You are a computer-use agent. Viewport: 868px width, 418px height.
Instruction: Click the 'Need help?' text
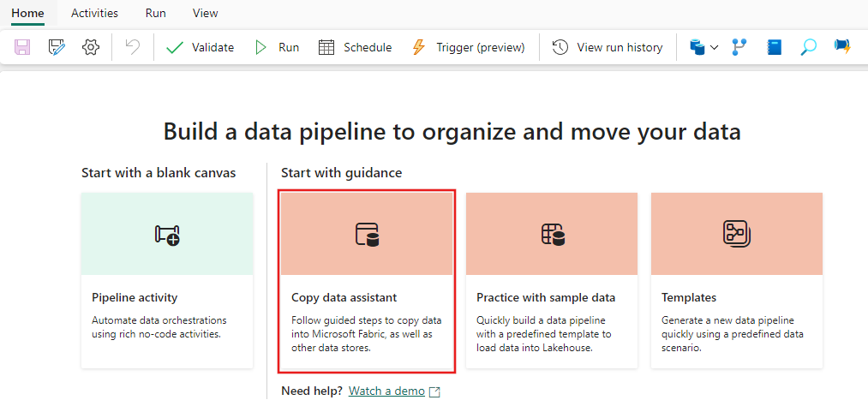click(312, 391)
